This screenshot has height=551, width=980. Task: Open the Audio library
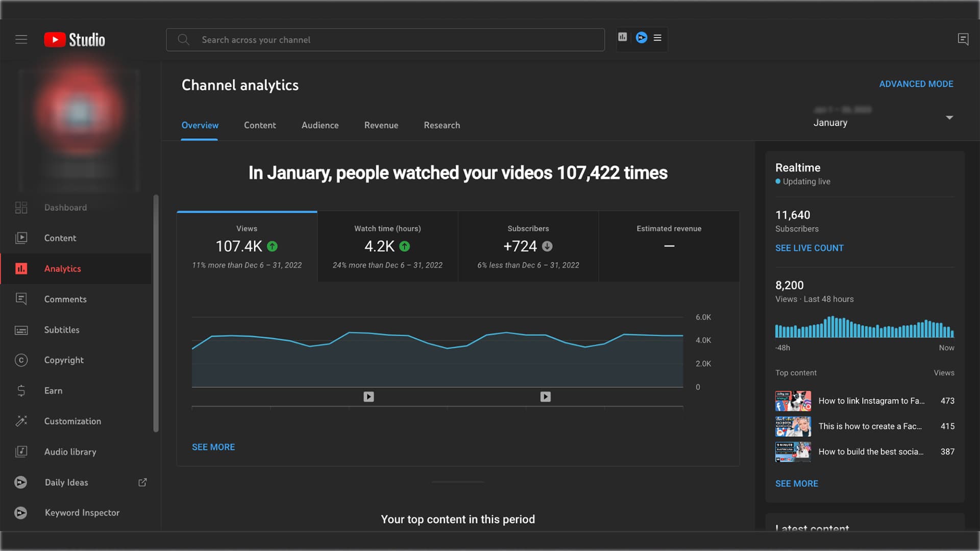pyautogui.click(x=70, y=452)
